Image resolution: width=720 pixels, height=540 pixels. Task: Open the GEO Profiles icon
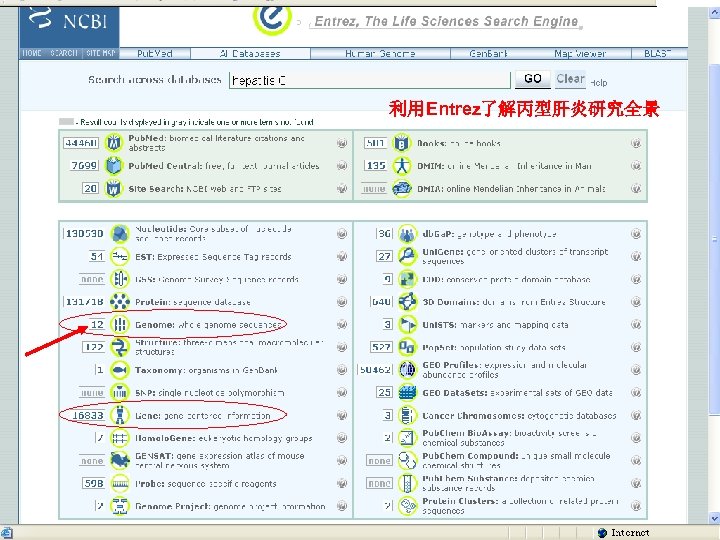tap(407, 370)
